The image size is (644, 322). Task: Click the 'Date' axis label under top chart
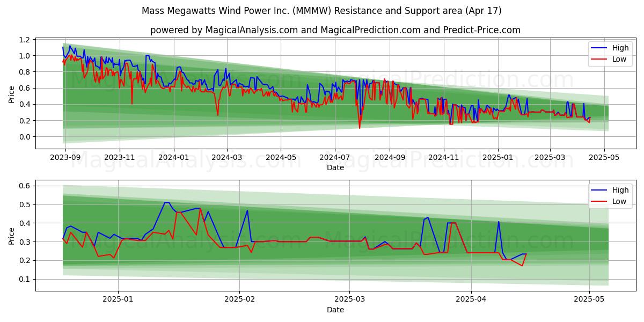[335, 167]
